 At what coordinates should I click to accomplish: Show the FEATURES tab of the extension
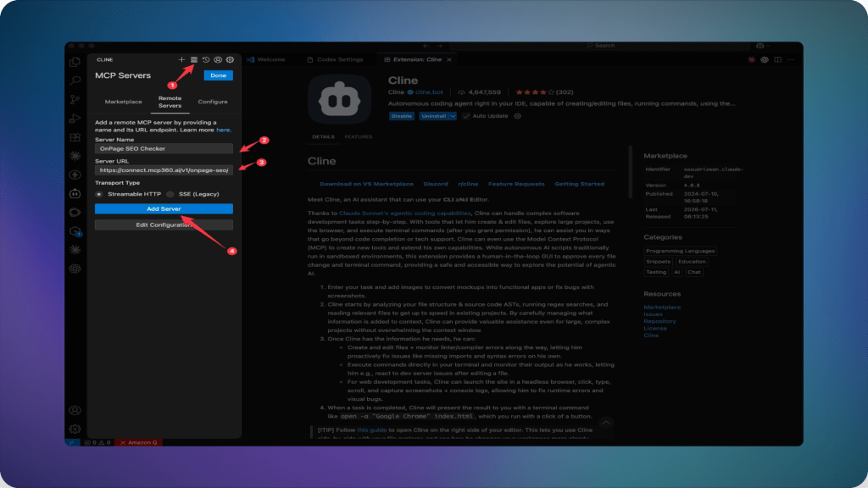[x=359, y=136]
